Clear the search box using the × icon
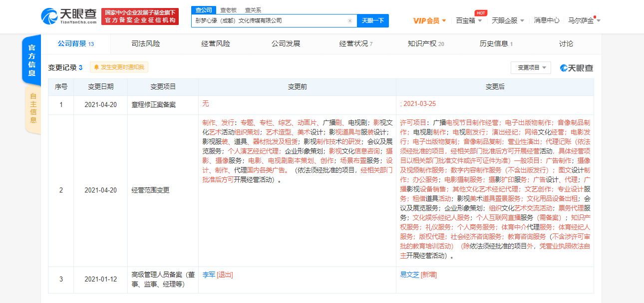Screen dimensions: 644x303 (x=349, y=20)
